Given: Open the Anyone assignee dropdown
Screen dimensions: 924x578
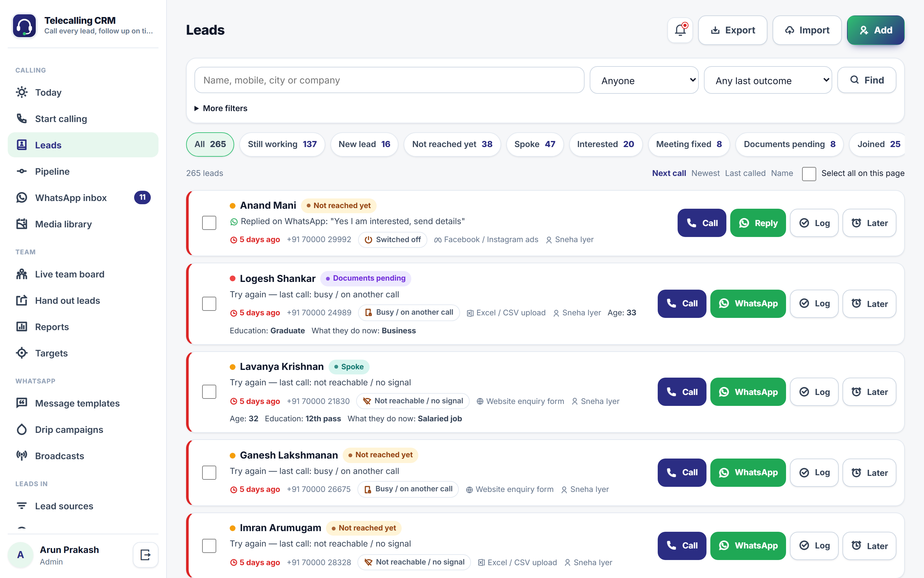Looking at the screenshot, I should pos(644,80).
